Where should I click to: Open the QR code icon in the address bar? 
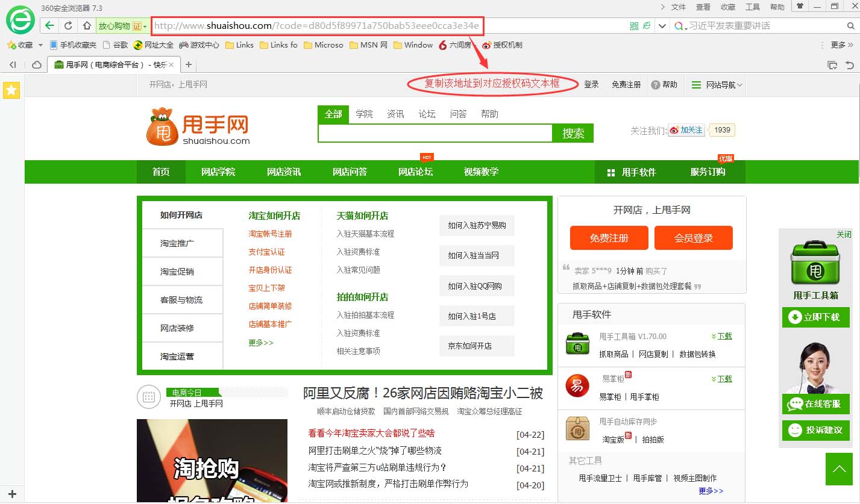tap(634, 26)
